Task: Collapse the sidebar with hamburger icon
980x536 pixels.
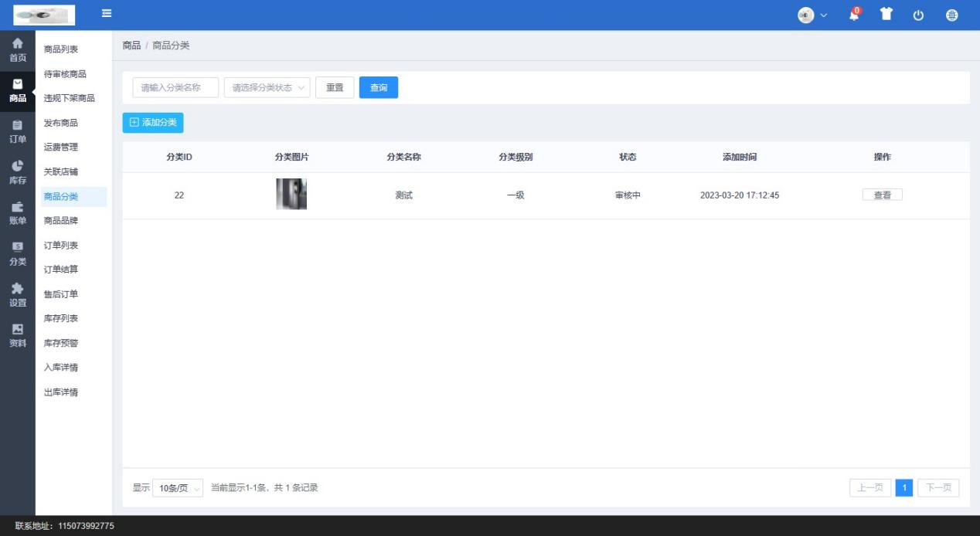Action: (107, 13)
